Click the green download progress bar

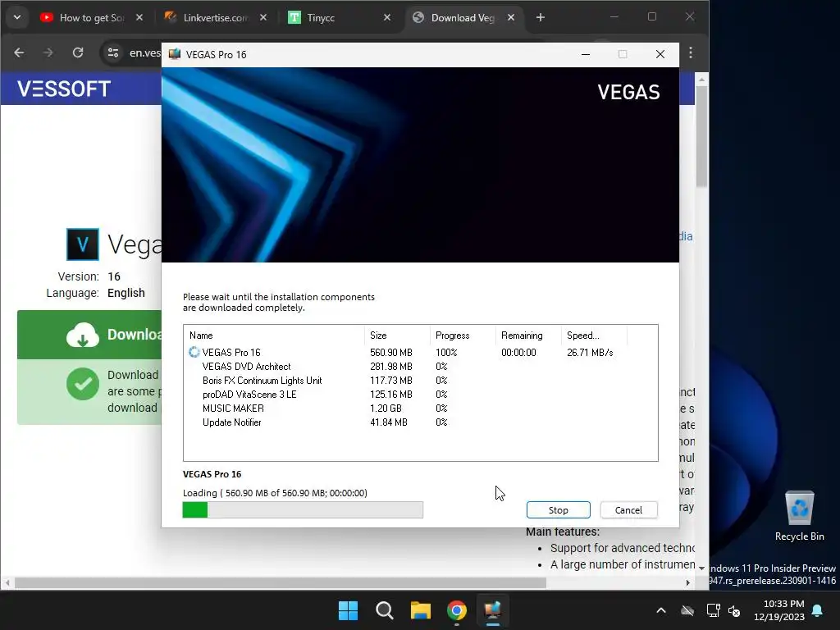(x=303, y=510)
